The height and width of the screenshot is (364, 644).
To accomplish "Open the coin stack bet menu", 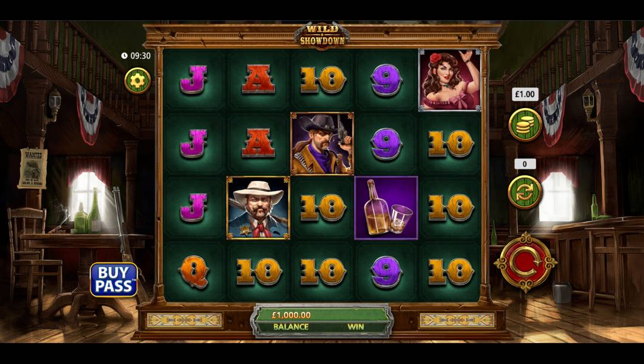I will coord(525,125).
